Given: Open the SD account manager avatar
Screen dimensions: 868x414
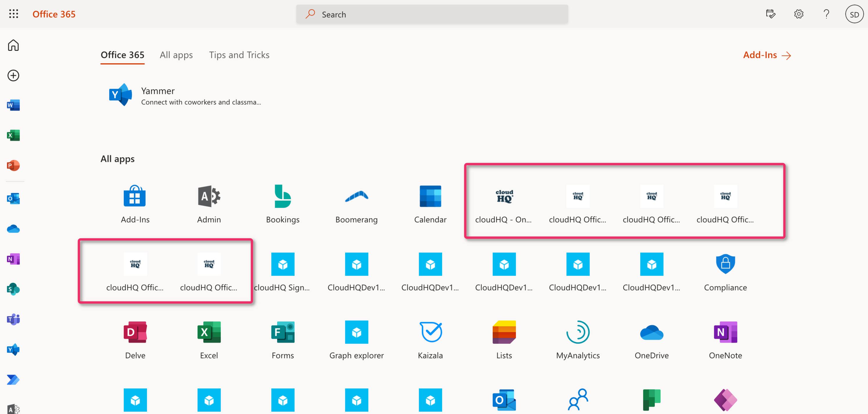Looking at the screenshot, I should pyautogui.click(x=854, y=14).
